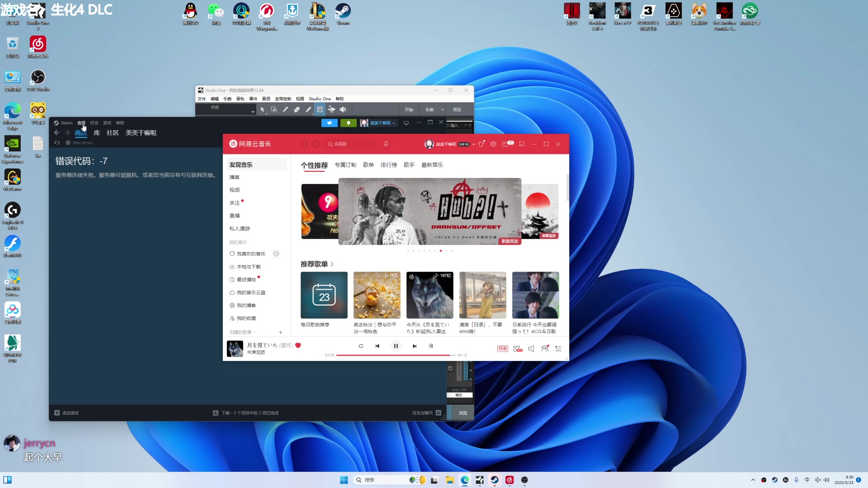868x488 pixels.
Task: Click the 项目 button in Studio One
Action: click(x=457, y=109)
